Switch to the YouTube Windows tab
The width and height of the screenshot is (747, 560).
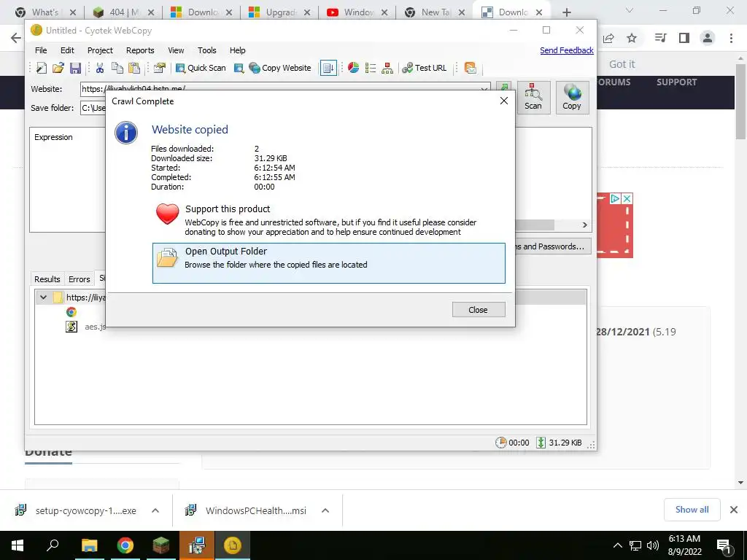point(357,12)
